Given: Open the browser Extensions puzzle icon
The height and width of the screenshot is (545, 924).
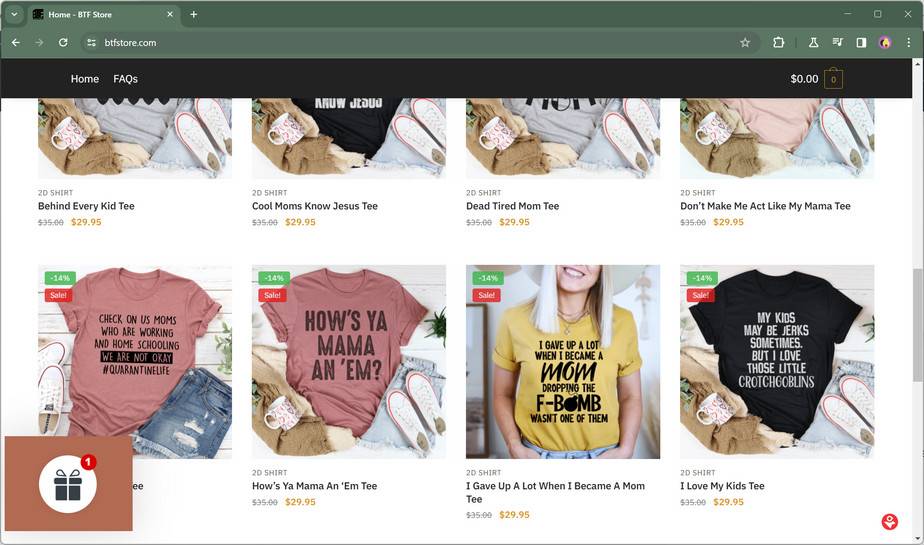Looking at the screenshot, I should 778,42.
